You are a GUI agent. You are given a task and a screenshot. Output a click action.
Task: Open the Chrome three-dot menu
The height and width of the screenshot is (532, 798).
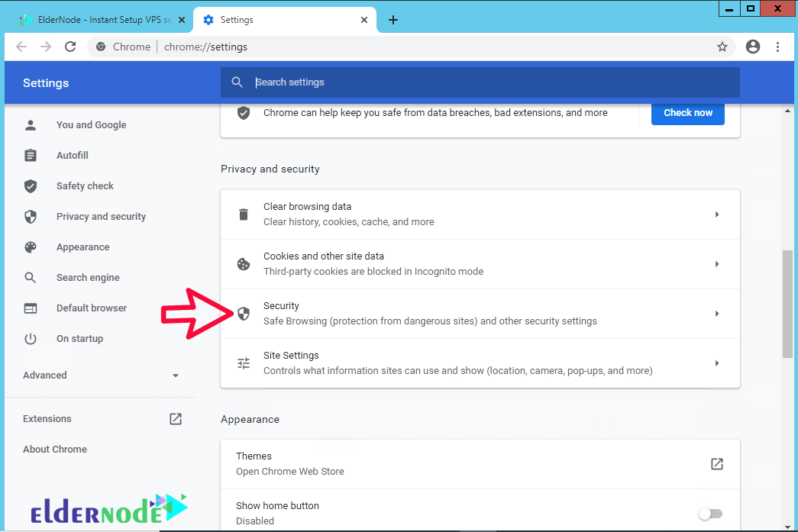pos(778,47)
